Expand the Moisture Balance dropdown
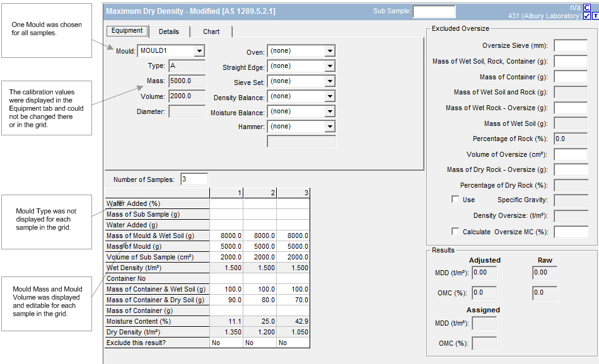The width and height of the screenshot is (599, 364). tap(330, 111)
